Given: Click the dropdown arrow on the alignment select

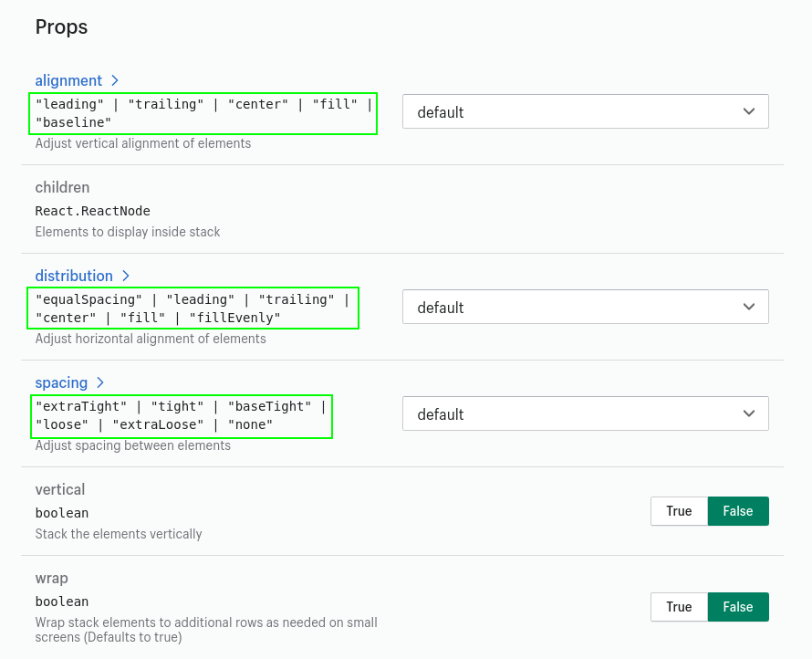Looking at the screenshot, I should point(748,111).
